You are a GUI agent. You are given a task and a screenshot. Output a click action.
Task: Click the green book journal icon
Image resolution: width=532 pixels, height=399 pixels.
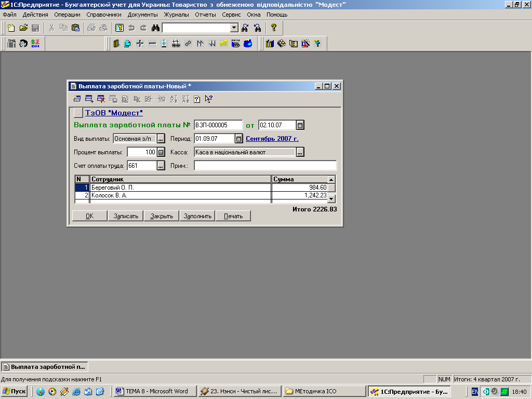pyautogui.click(x=116, y=44)
